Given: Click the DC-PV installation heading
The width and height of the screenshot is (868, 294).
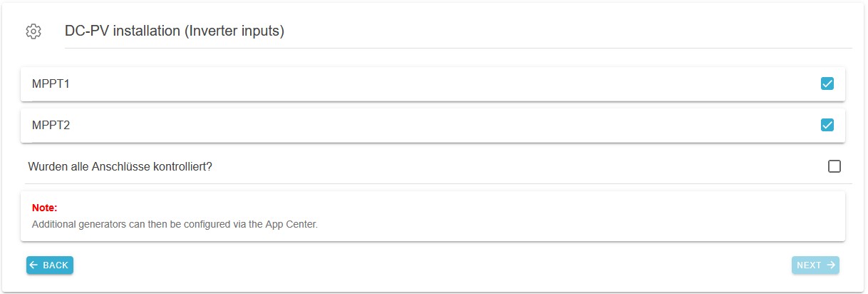Looking at the screenshot, I should pos(121,31).
